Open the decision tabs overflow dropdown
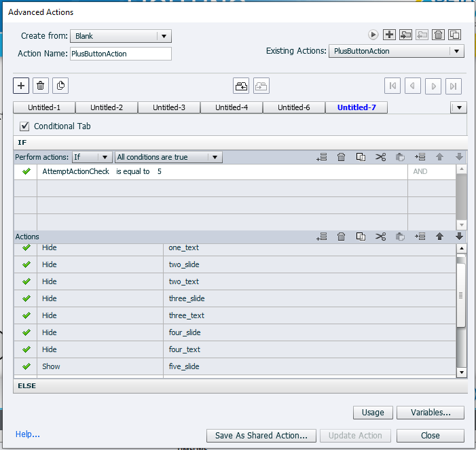This screenshot has height=450, width=476. tap(459, 107)
